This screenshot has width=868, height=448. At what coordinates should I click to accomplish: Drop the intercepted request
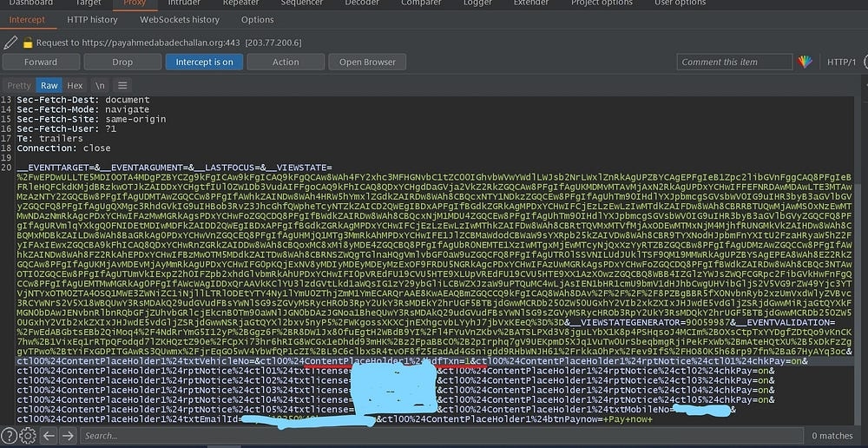(x=122, y=62)
